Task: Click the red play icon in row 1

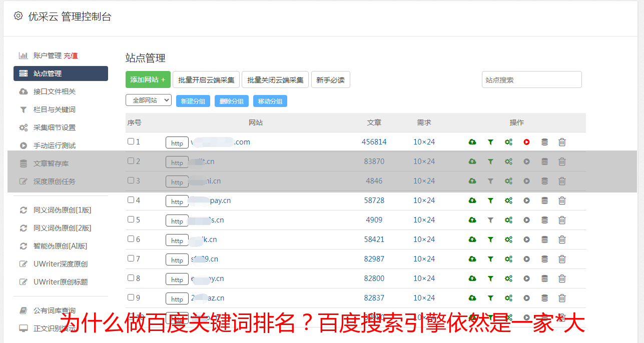Action: (526, 142)
